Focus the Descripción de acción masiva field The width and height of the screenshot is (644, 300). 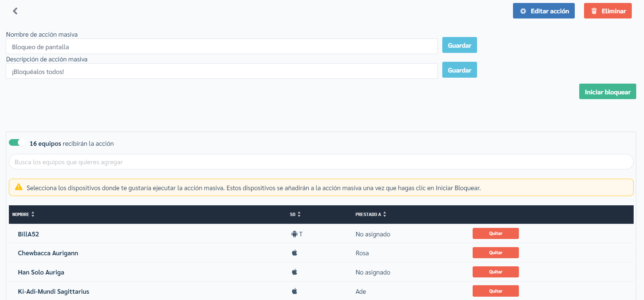click(222, 71)
